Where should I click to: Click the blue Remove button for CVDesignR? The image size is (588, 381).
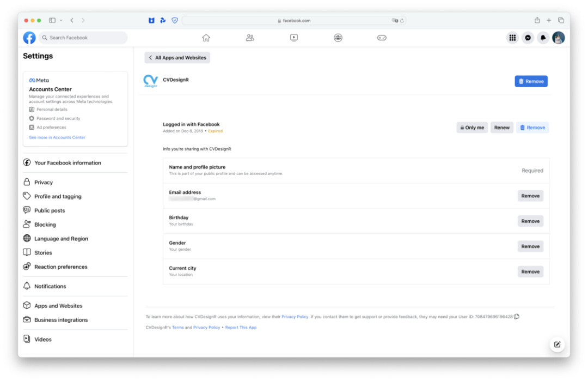point(531,81)
